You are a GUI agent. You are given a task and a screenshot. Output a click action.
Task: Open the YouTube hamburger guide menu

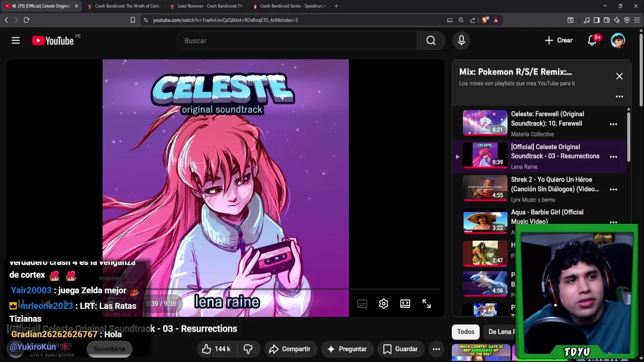16,41
